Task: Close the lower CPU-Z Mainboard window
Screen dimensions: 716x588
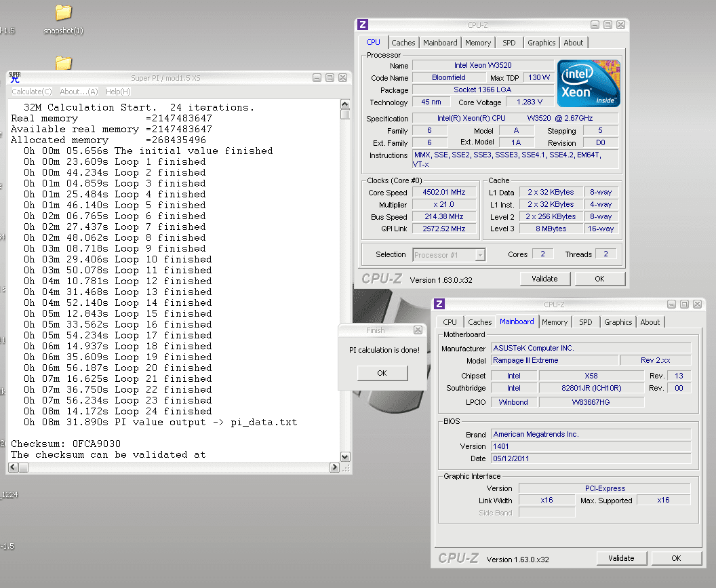Action: click(x=697, y=305)
